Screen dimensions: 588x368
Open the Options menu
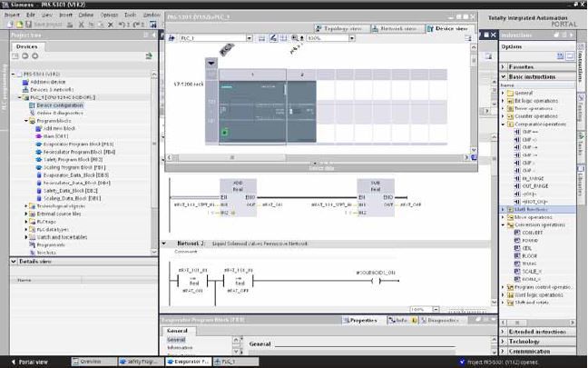point(109,15)
